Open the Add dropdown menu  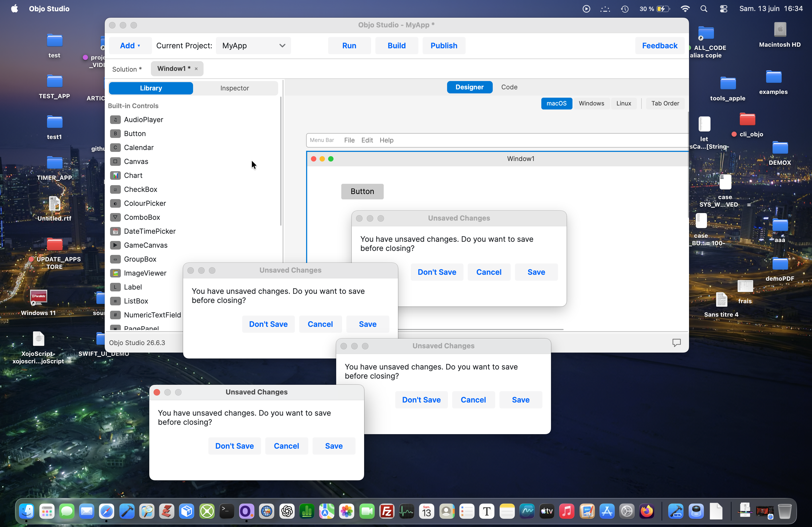130,46
